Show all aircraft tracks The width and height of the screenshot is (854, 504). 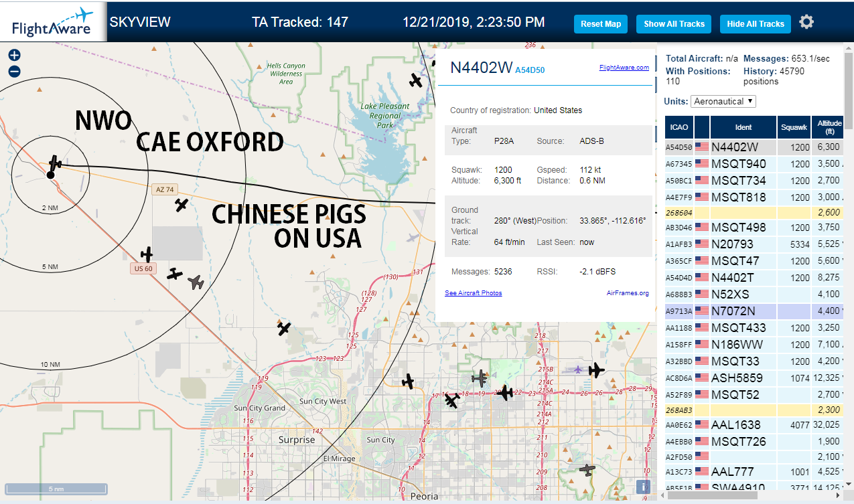pos(674,24)
